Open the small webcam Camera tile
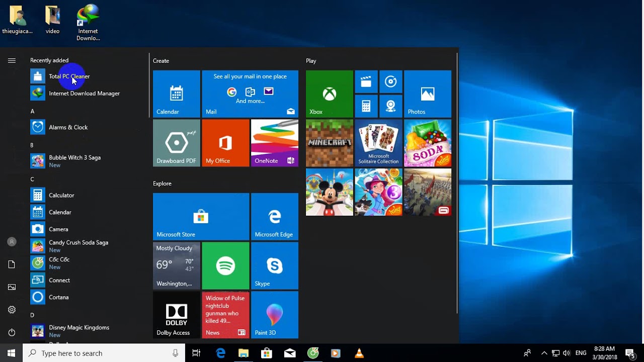Screen dimensions: 644x362 coord(391,106)
